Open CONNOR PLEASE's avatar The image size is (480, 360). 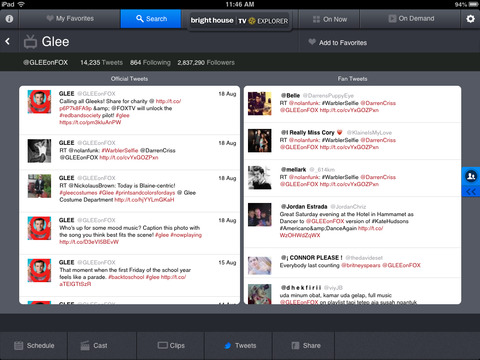[x=260, y=266]
